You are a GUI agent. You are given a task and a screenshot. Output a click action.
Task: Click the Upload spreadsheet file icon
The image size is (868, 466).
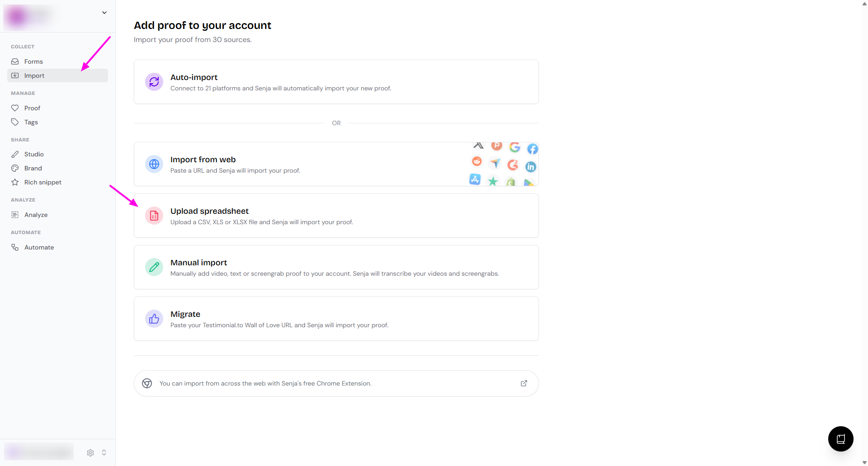pos(154,216)
